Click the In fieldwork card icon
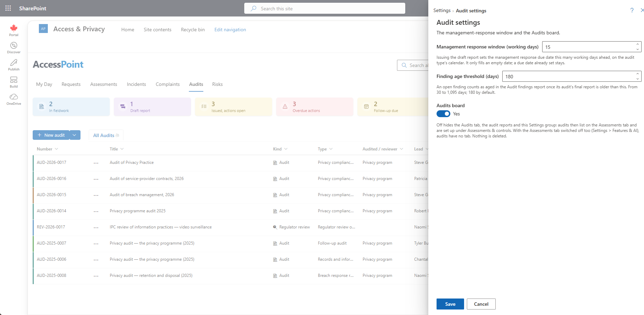Viewport: 644px width, 315px height. click(x=42, y=106)
